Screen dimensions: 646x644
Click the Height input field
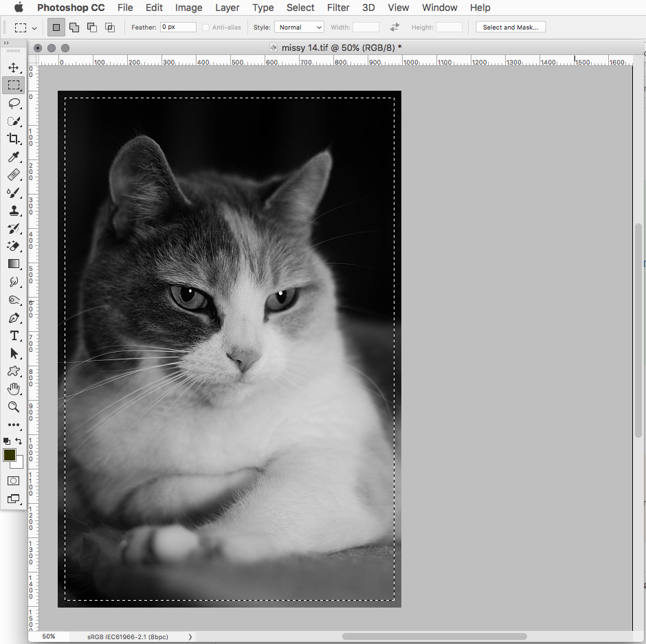(449, 27)
